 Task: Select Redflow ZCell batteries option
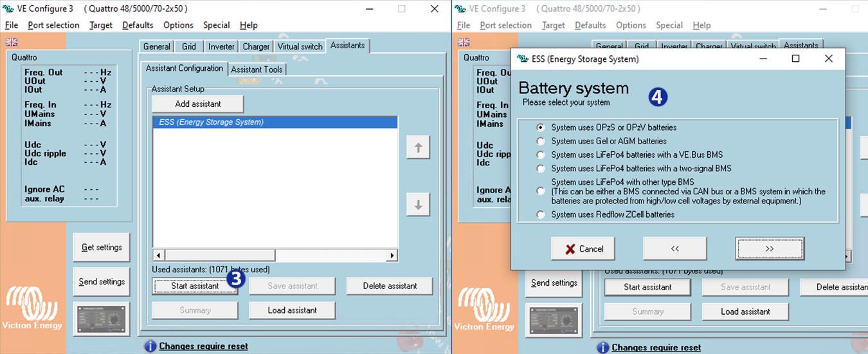click(541, 214)
